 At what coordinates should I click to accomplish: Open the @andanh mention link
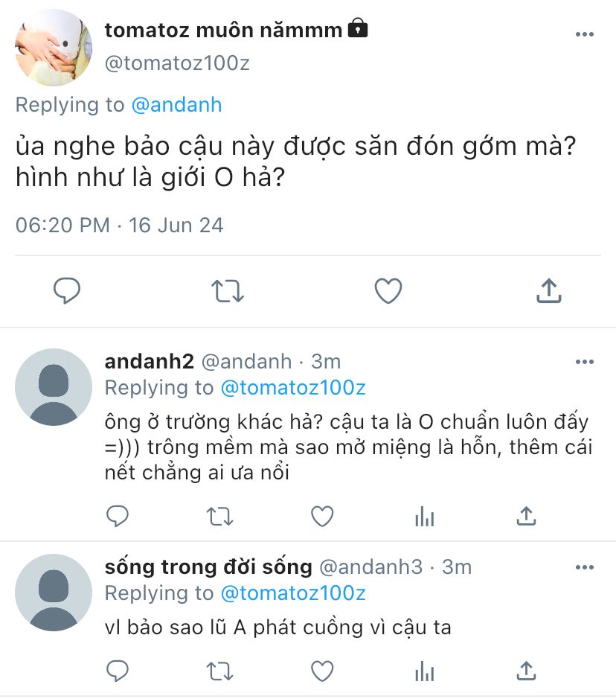click(176, 105)
